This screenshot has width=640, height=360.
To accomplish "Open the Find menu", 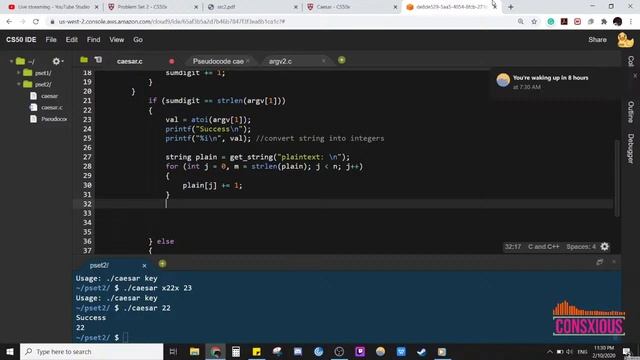I will tap(93, 40).
